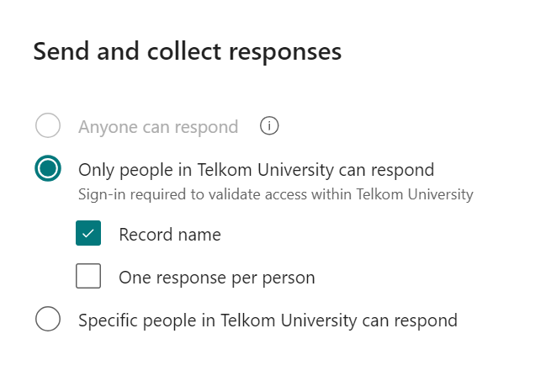Click the word 'Specific' in the last option
This screenshot has height=392, width=546.
(x=108, y=320)
